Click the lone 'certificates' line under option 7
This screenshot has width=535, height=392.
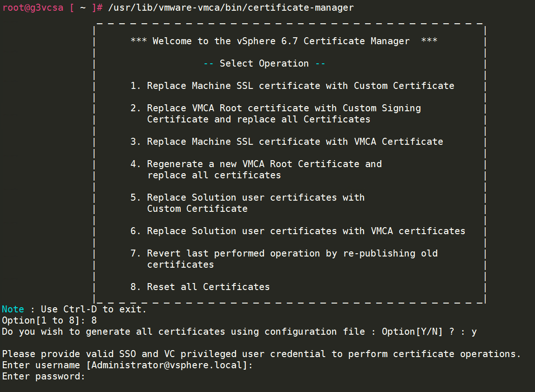(x=181, y=265)
